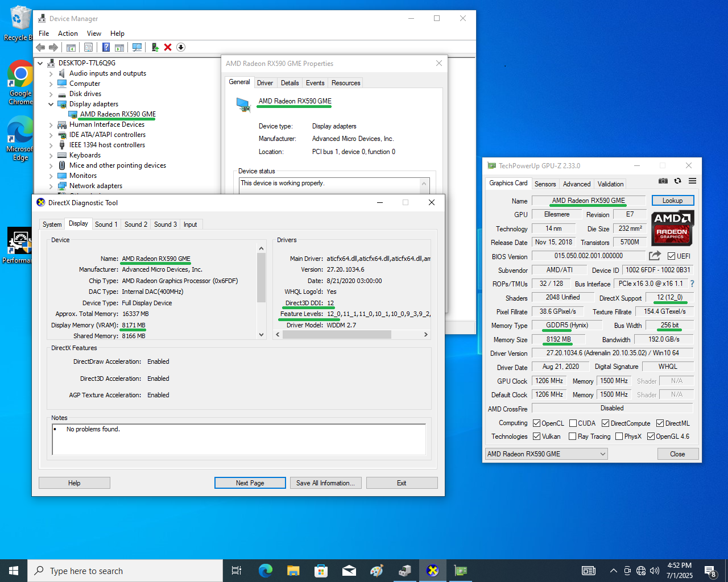Click the Lookup button
The height and width of the screenshot is (582, 728).
point(672,201)
